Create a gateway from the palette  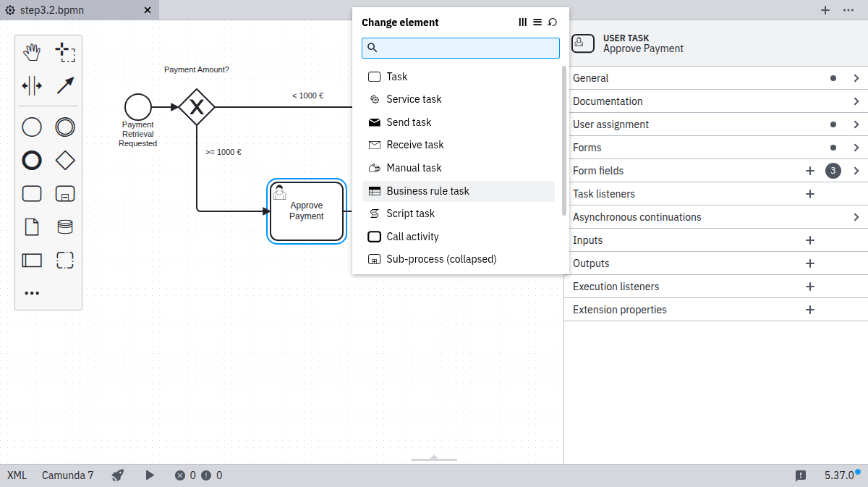(x=65, y=161)
